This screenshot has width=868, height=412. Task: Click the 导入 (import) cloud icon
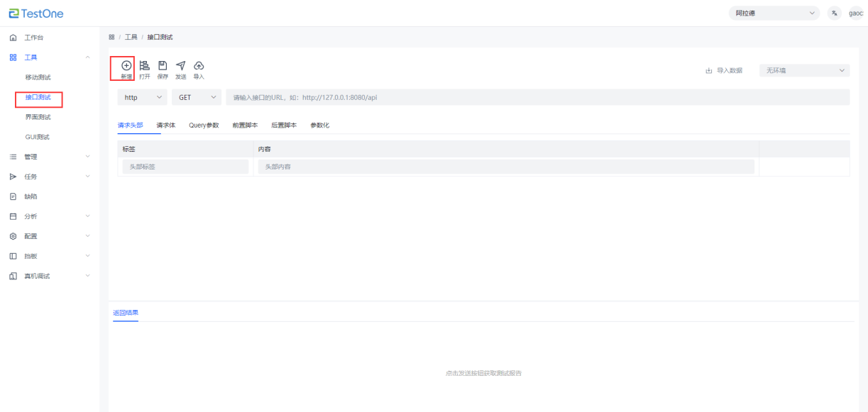(x=199, y=66)
